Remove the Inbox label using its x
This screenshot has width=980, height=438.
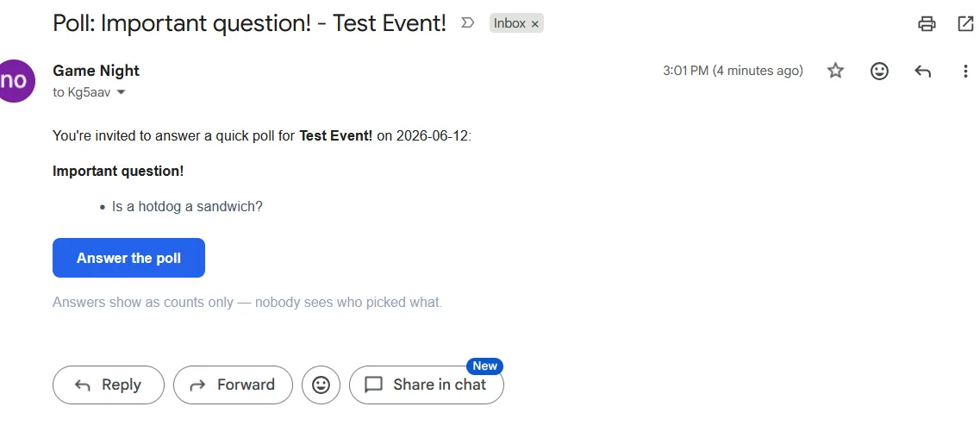pyautogui.click(x=535, y=24)
